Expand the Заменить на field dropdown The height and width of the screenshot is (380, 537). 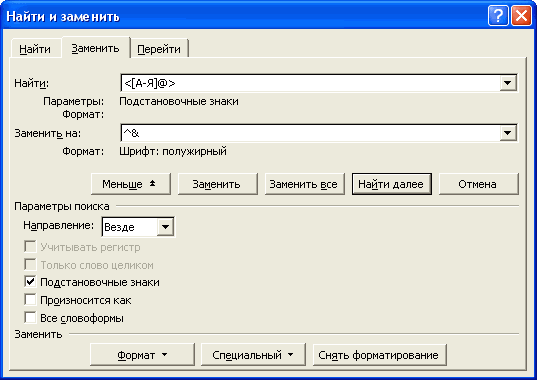[508, 133]
